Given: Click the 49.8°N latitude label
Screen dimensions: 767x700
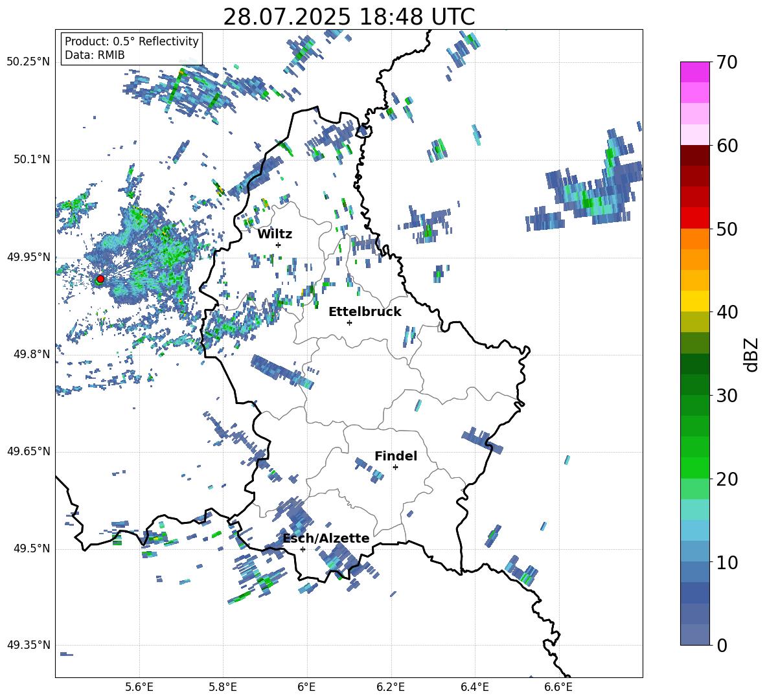Looking at the screenshot, I should 32,354.
